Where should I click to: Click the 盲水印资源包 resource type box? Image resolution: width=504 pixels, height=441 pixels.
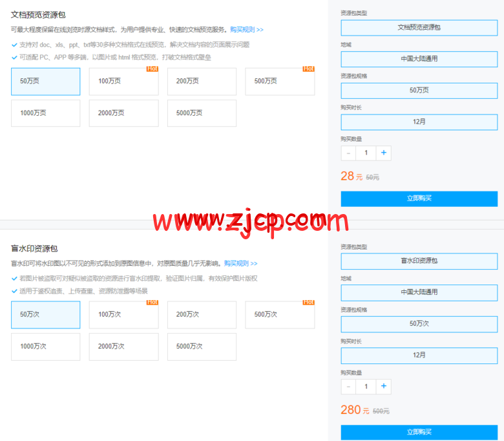click(x=419, y=261)
